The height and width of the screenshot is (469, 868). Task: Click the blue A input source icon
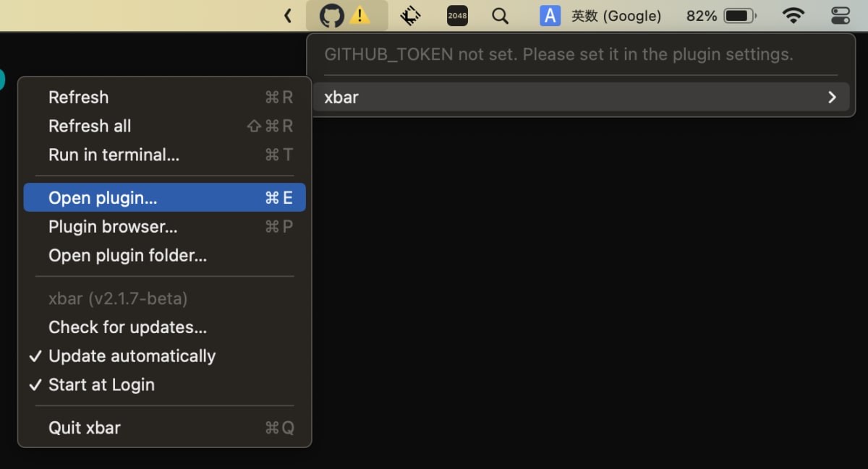coord(550,15)
